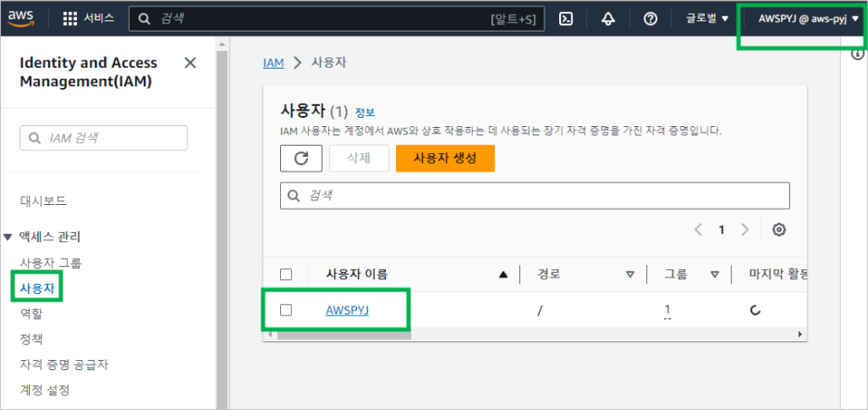Click the 서비스 label in top bar

click(x=99, y=19)
